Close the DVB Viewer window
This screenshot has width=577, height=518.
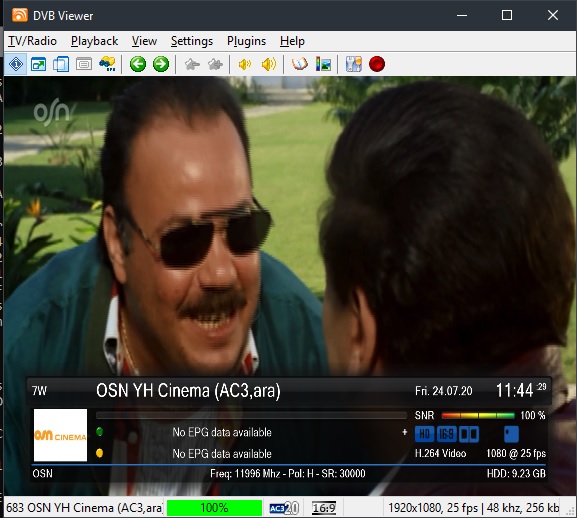pyautogui.click(x=553, y=15)
